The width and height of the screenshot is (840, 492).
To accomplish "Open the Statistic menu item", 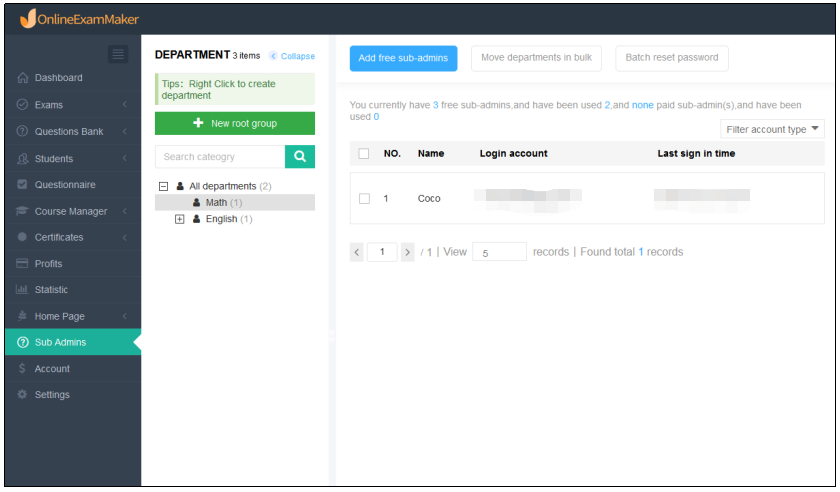I will tap(51, 289).
